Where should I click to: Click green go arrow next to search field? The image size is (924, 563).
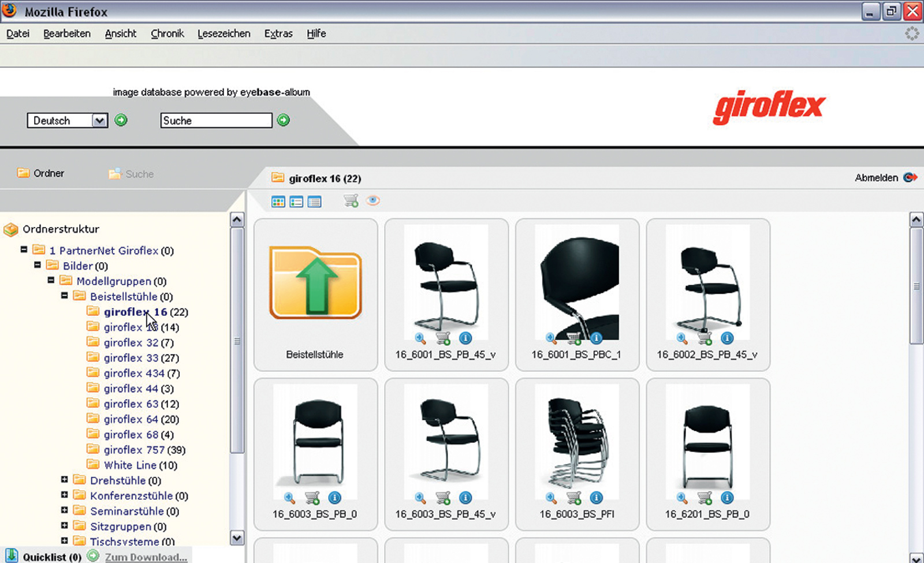tap(284, 120)
